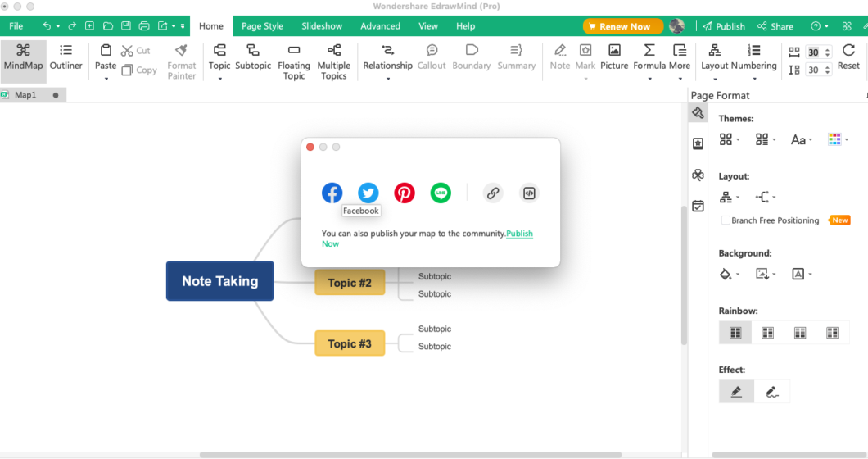Insert a Subtopic
868x459 pixels.
[253, 57]
